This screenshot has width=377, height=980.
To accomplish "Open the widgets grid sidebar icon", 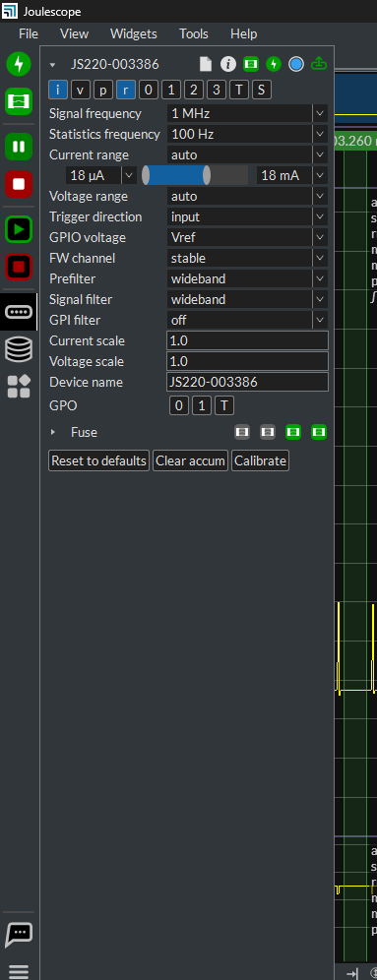I will [19, 387].
